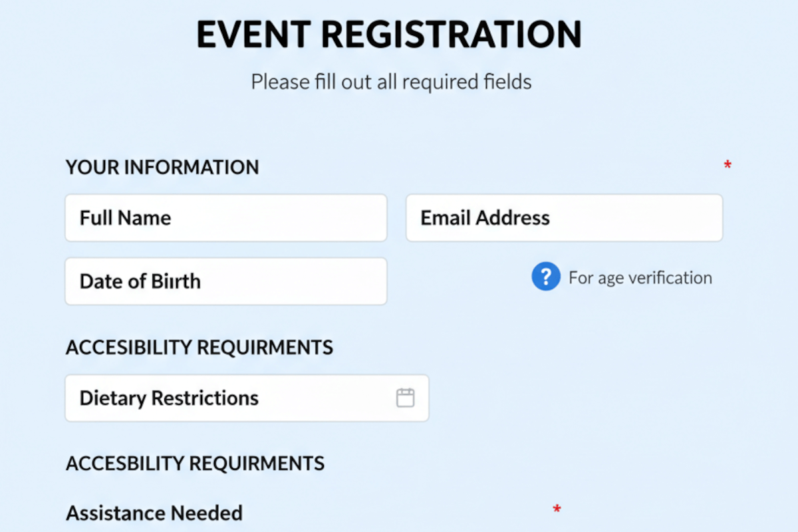Click the Assistance Needed label
Screen dimensions: 798x532
pyautogui.click(x=154, y=513)
